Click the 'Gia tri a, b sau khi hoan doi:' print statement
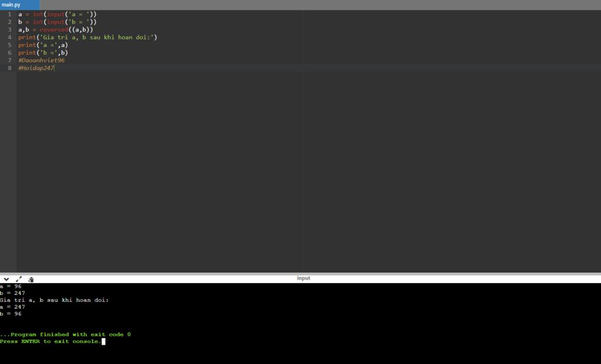Viewport: 601px width, 364px height. (x=88, y=37)
